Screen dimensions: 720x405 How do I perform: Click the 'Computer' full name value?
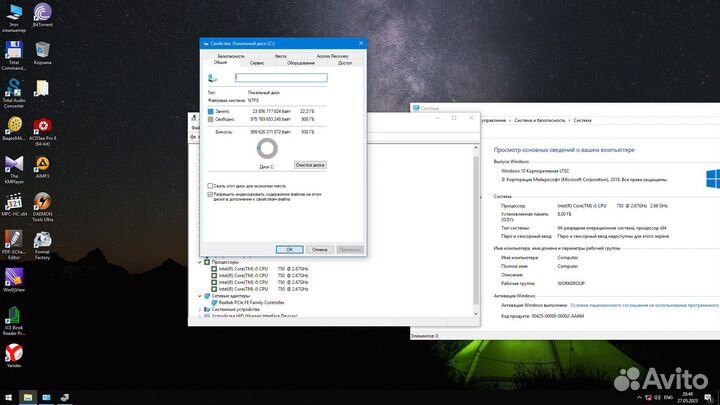pos(568,266)
